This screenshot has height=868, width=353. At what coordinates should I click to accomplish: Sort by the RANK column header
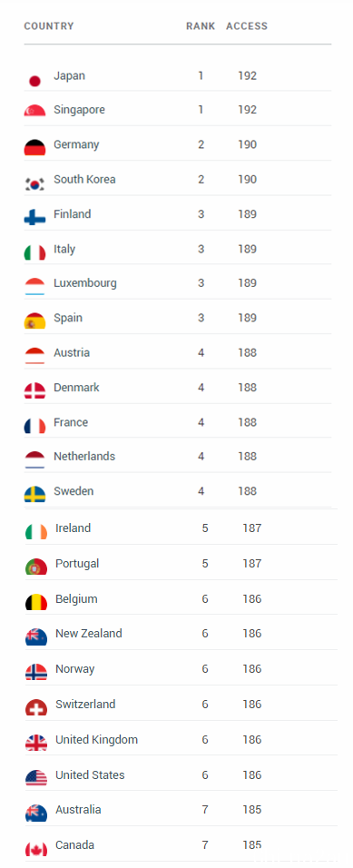pos(201,26)
